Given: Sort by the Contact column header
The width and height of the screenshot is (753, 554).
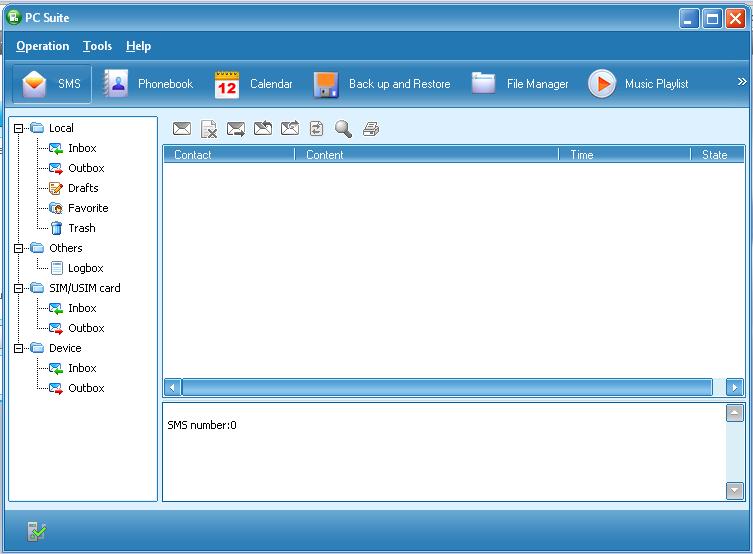Looking at the screenshot, I should pos(229,155).
